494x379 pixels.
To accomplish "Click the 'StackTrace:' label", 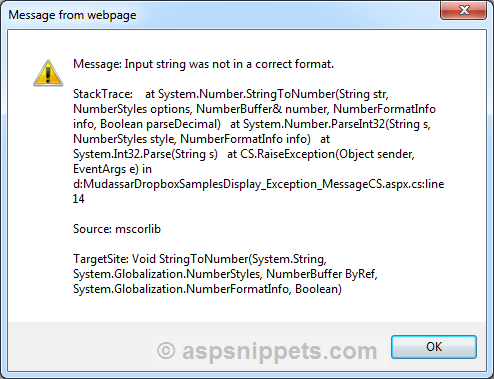I will click(103, 94).
